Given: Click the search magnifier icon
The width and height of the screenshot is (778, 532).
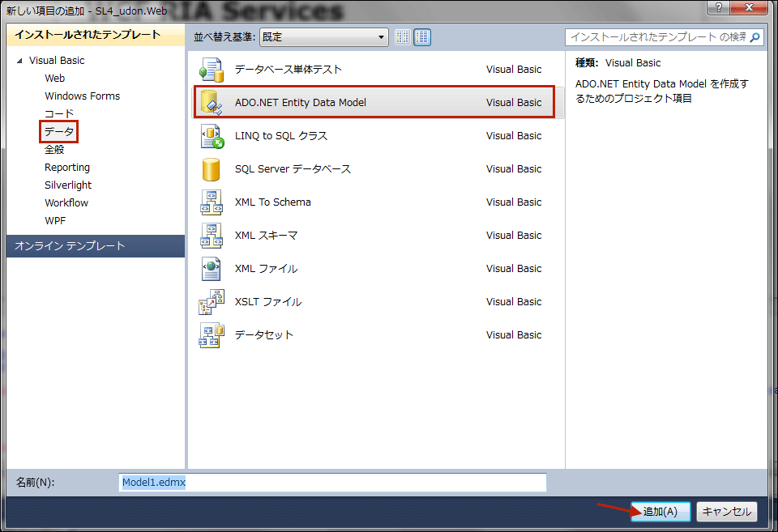Looking at the screenshot, I should pos(754,37).
